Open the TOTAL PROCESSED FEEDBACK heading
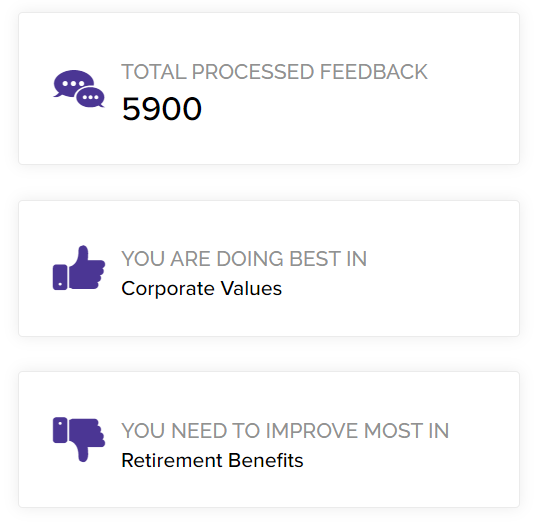Viewport: 535px width, 522px height. pyautogui.click(x=274, y=72)
